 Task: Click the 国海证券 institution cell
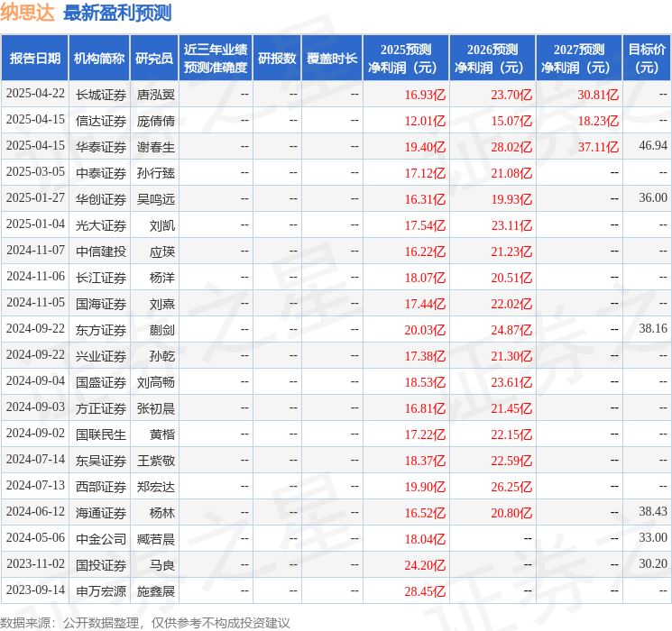pos(101,304)
